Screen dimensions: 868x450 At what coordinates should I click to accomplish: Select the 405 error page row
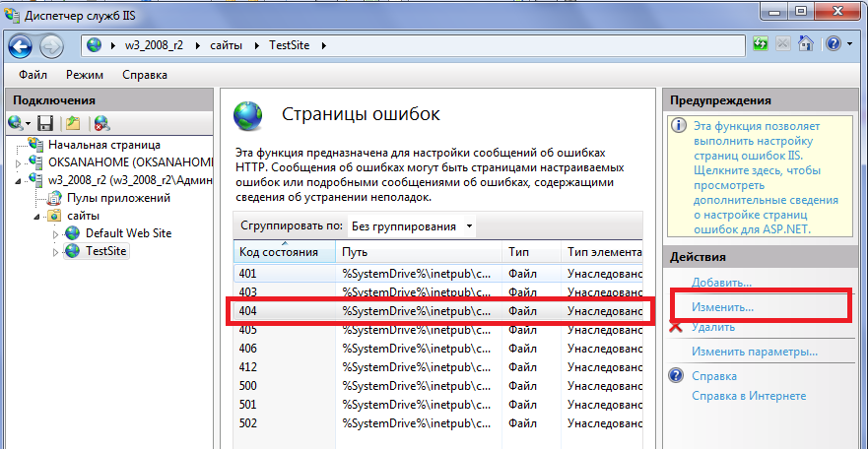[x=437, y=329]
